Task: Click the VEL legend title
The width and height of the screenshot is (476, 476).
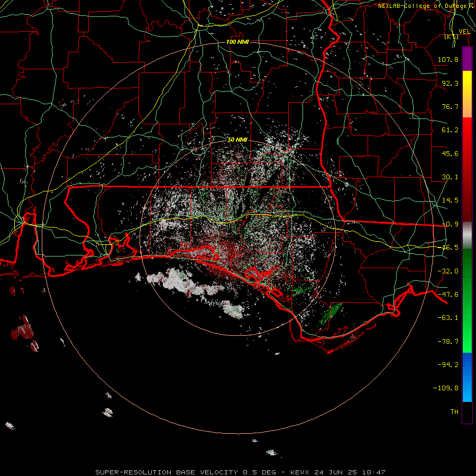Action: [x=464, y=31]
